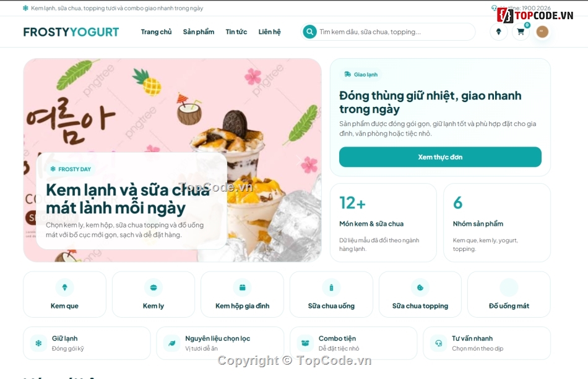Click the Sữa chua topping icon

(x=420, y=287)
